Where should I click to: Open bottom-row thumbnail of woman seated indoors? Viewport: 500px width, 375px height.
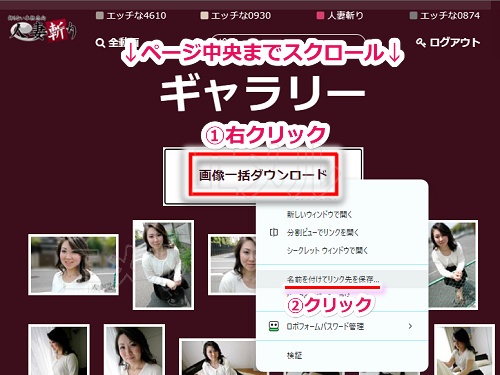[218, 357]
